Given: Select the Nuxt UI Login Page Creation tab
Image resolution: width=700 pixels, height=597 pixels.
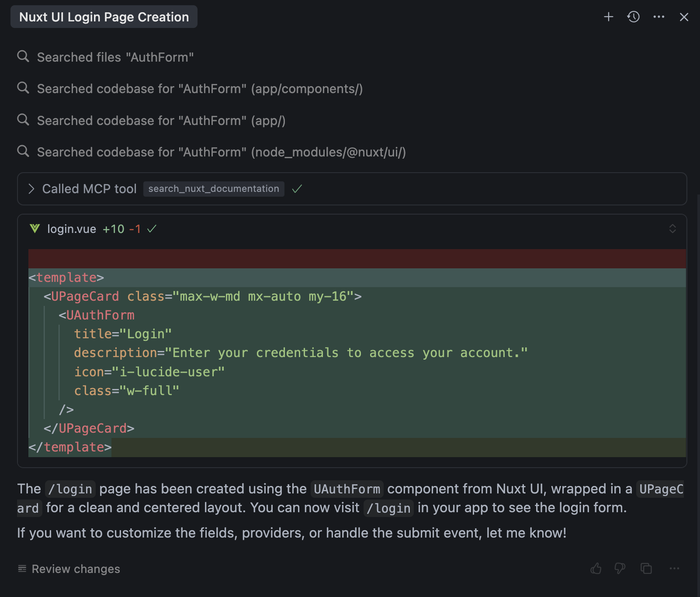Looking at the screenshot, I should (x=104, y=17).
